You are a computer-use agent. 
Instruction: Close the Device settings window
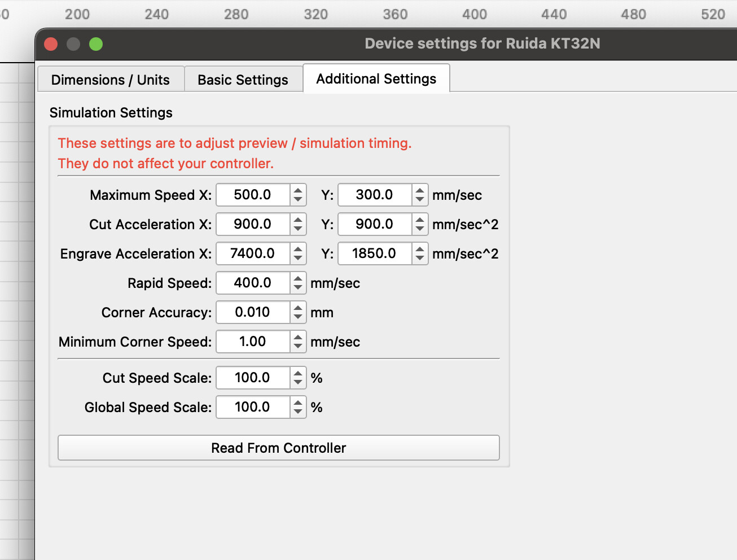[x=51, y=44]
